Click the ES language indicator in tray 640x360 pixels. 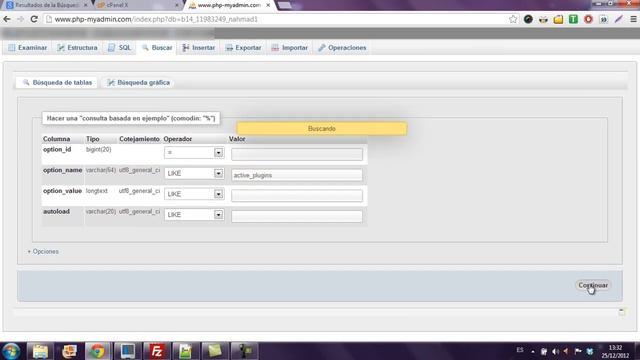[x=520, y=350]
